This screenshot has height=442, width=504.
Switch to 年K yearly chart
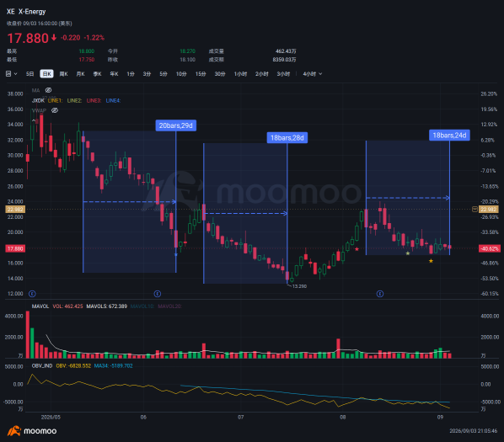[x=114, y=74]
